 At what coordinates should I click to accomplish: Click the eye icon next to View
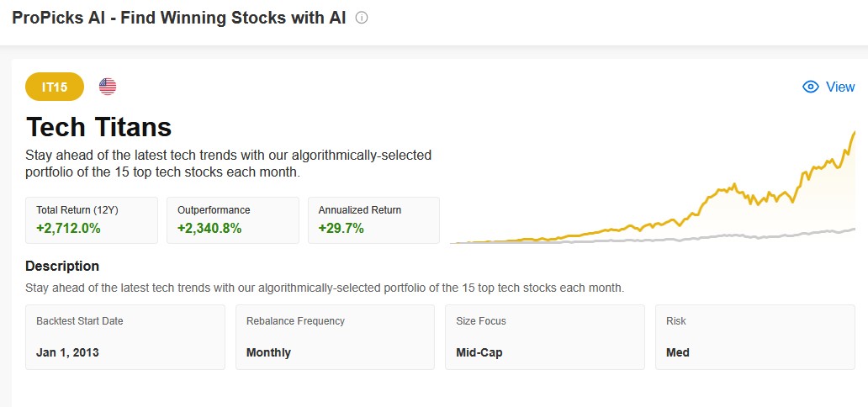811,87
